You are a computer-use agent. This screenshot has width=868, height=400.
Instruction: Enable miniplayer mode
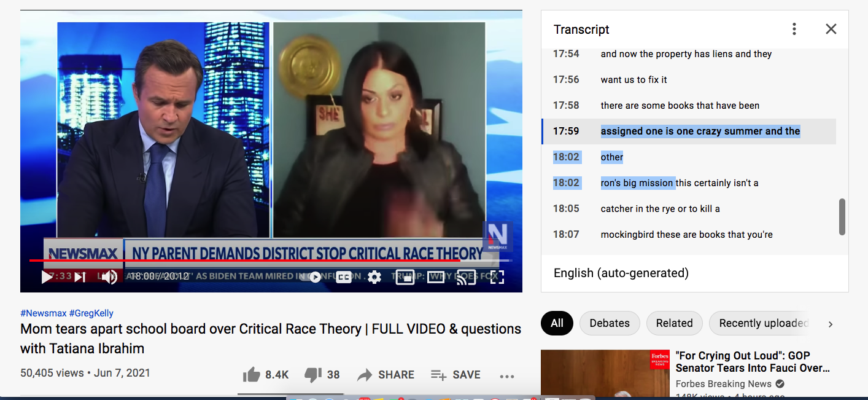tap(405, 277)
